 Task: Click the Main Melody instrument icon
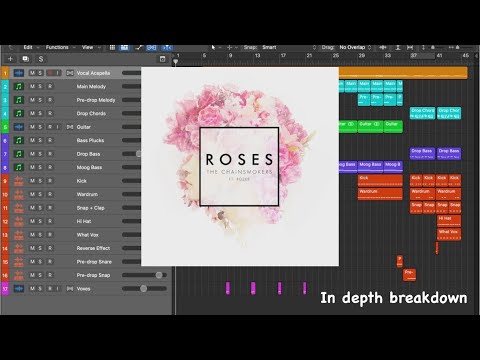(19, 86)
